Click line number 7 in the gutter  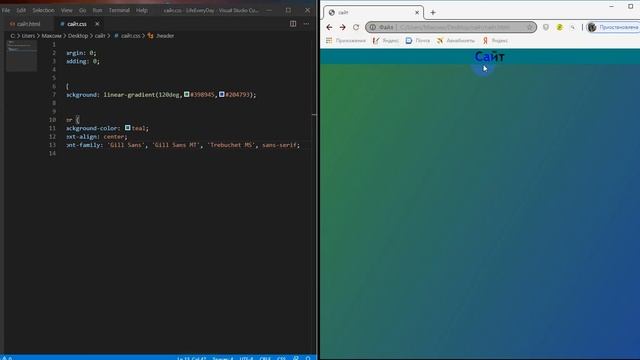click(54, 95)
